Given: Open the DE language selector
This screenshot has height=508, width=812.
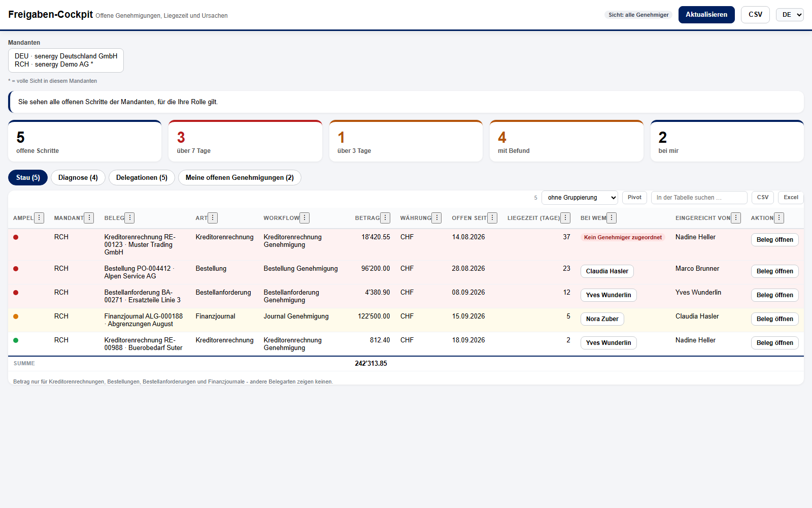Looking at the screenshot, I should tap(790, 15).
